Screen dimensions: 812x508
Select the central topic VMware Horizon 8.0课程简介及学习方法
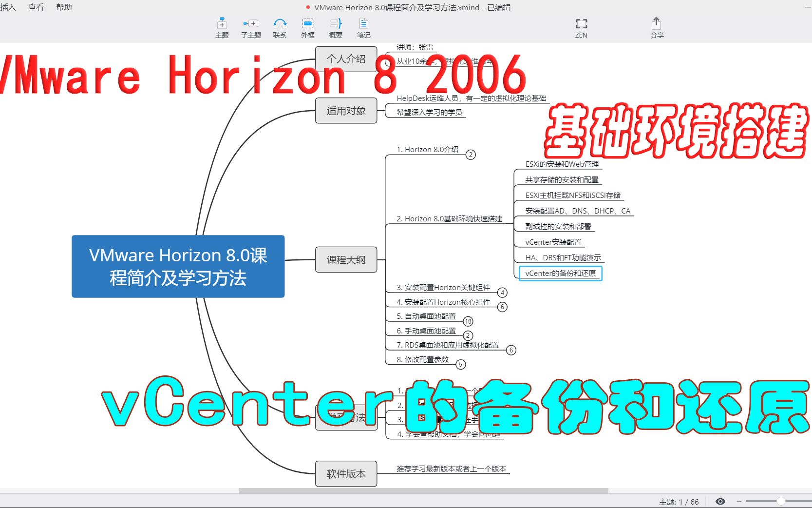pos(178,266)
